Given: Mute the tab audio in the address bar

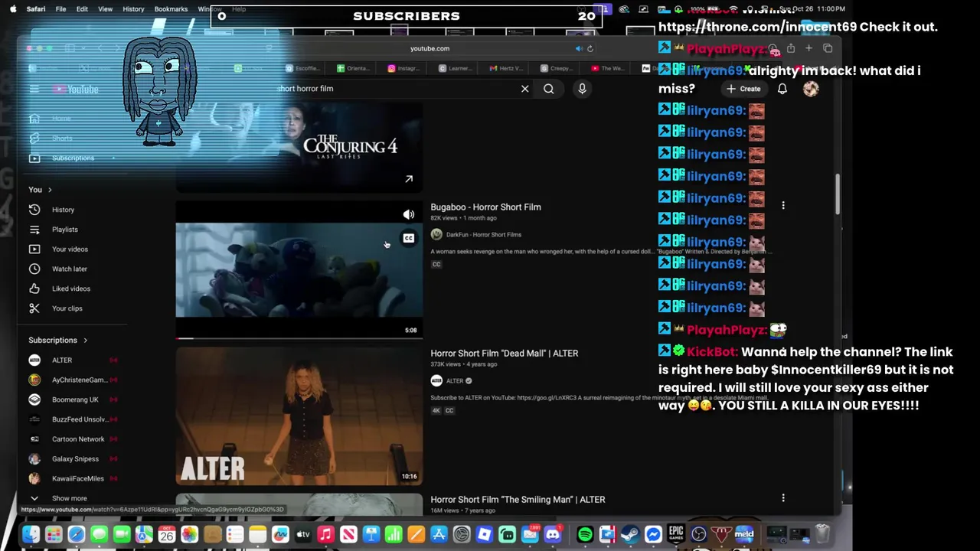Looking at the screenshot, I should point(579,48).
